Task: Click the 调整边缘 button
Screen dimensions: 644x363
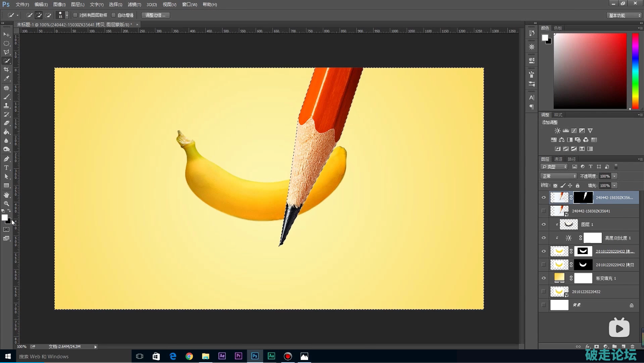Action: (x=156, y=15)
